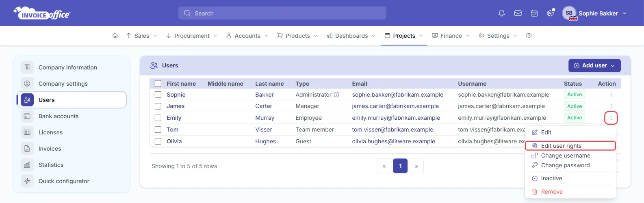The height and width of the screenshot is (203, 644).
Task: Sort by the Last name column header
Action: 269,84
